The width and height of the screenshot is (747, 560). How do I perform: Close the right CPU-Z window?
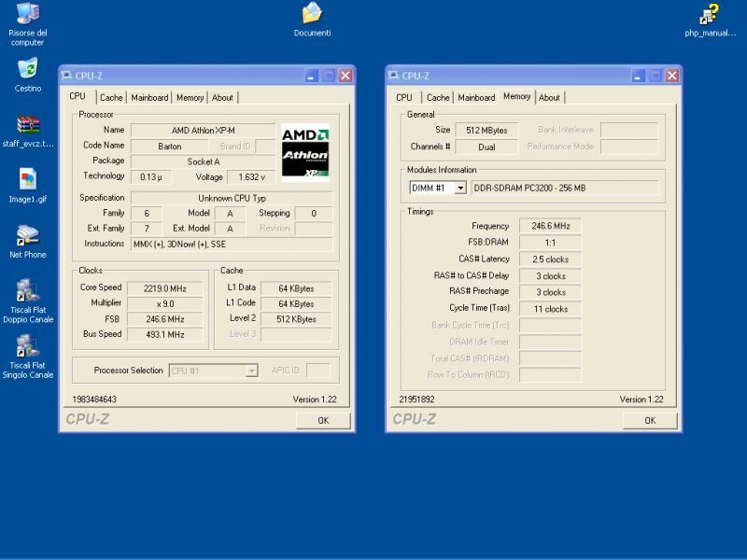[x=672, y=76]
